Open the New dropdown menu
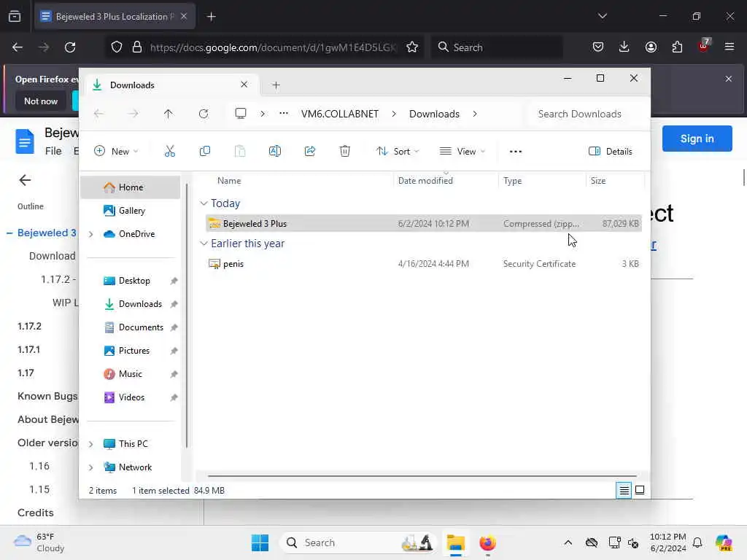This screenshot has height=560, width=747. pos(116,152)
